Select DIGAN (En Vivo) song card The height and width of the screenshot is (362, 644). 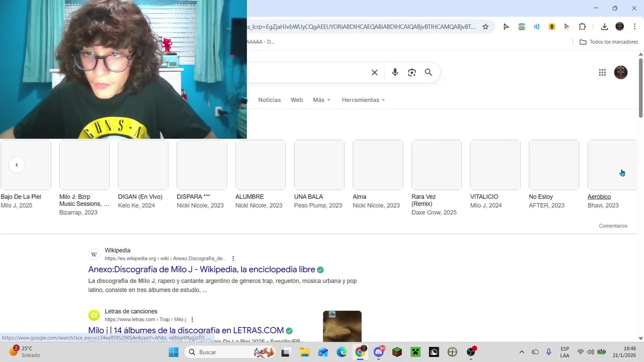coord(143,174)
